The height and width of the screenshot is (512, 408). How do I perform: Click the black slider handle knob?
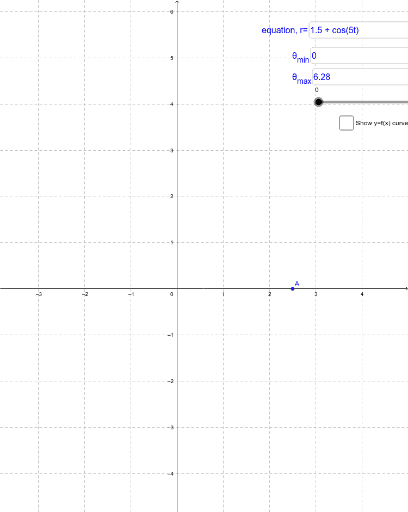(319, 102)
